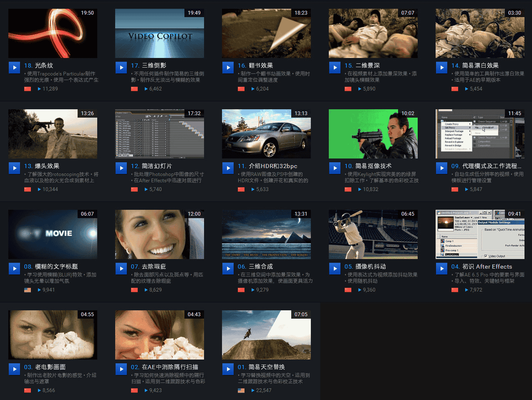The height and width of the screenshot is (400, 532).
Task: Click the motocross jump thumbnail for lesson 01
Action: [x=266, y=335]
